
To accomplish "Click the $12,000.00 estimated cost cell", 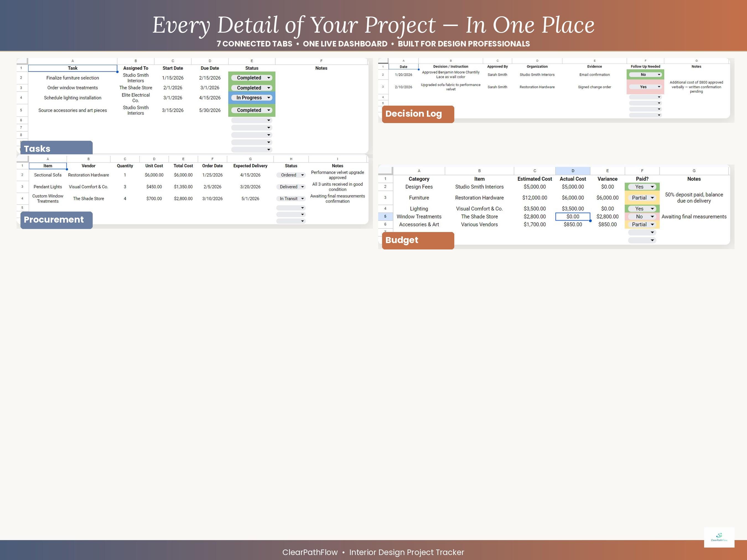I will click(535, 198).
